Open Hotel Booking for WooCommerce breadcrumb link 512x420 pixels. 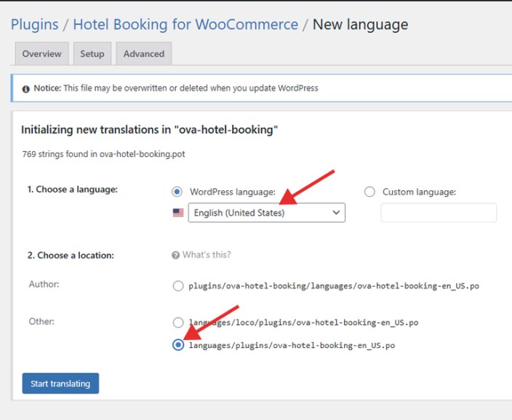tap(185, 24)
